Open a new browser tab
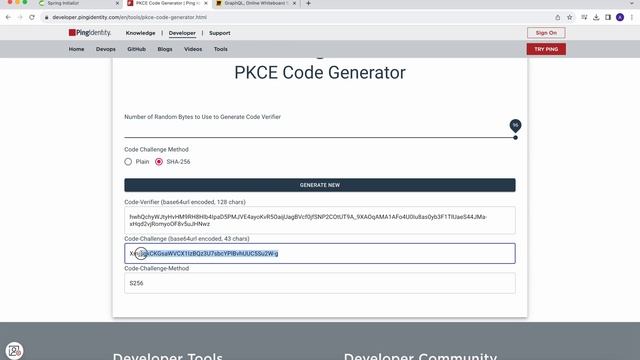 (308, 3)
